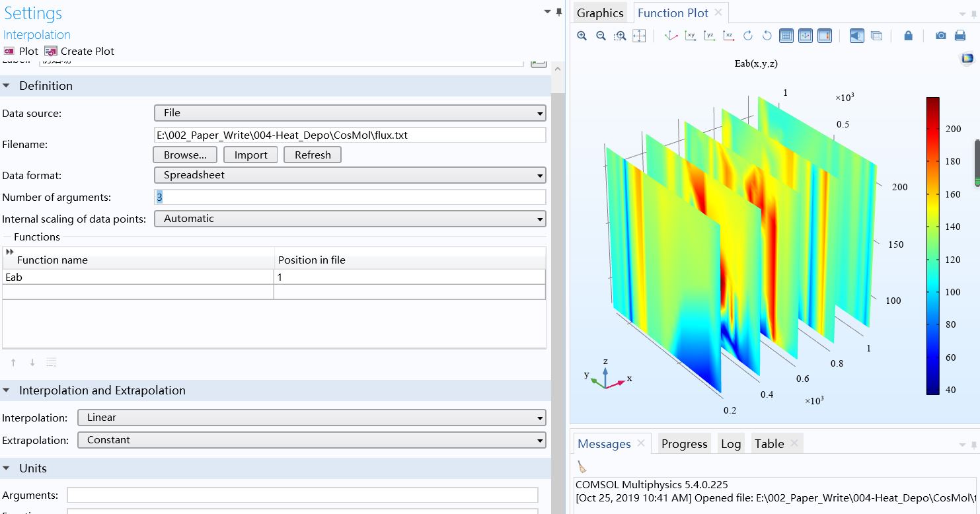Click the clear messages broom icon
980x514 pixels.
[x=582, y=466]
